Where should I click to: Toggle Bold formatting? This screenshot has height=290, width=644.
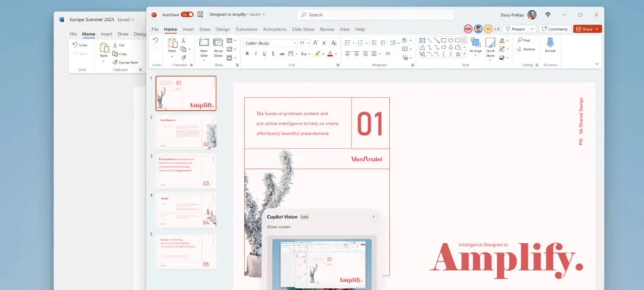(x=247, y=54)
